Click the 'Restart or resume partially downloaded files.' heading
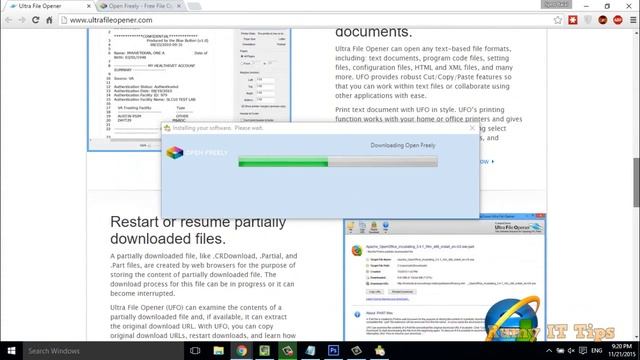 198,230
